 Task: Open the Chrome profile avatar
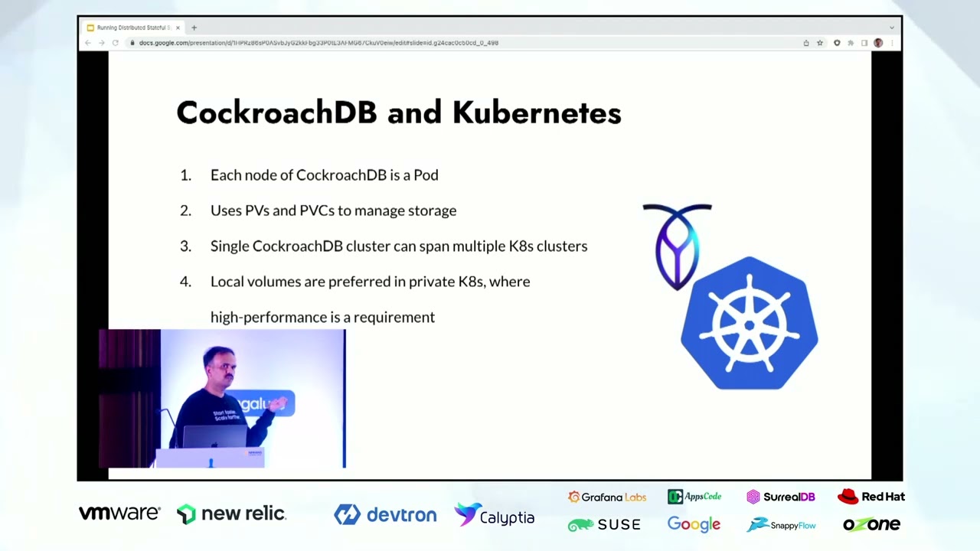click(878, 43)
